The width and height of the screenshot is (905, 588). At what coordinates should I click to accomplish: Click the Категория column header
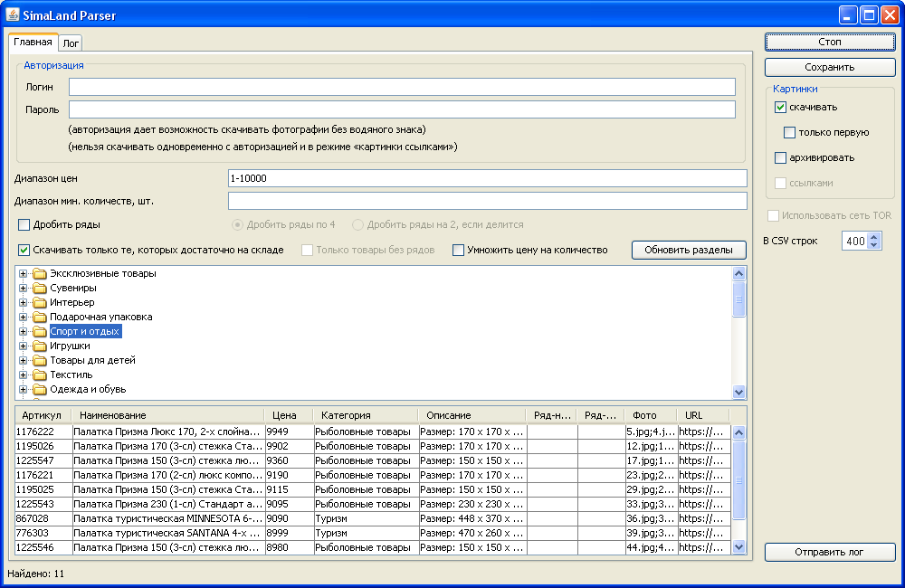(x=366, y=415)
